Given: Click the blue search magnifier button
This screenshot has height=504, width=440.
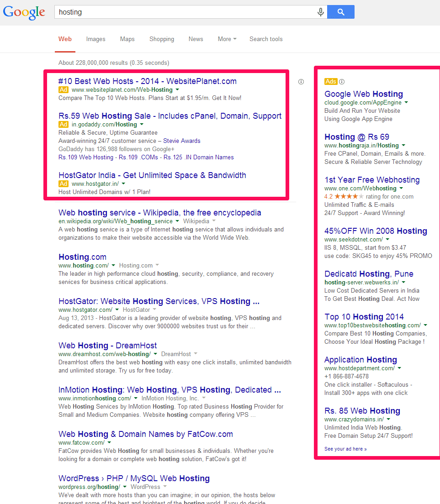Looking at the screenshot, I should [340, 12].
